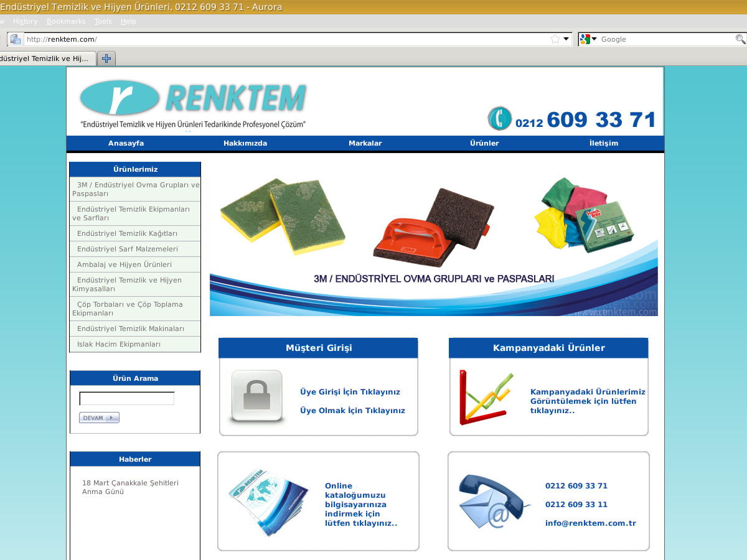Click the search magnifier icon
The height and width of the screenshot is (560, 747).
click(x=740, y=39)
